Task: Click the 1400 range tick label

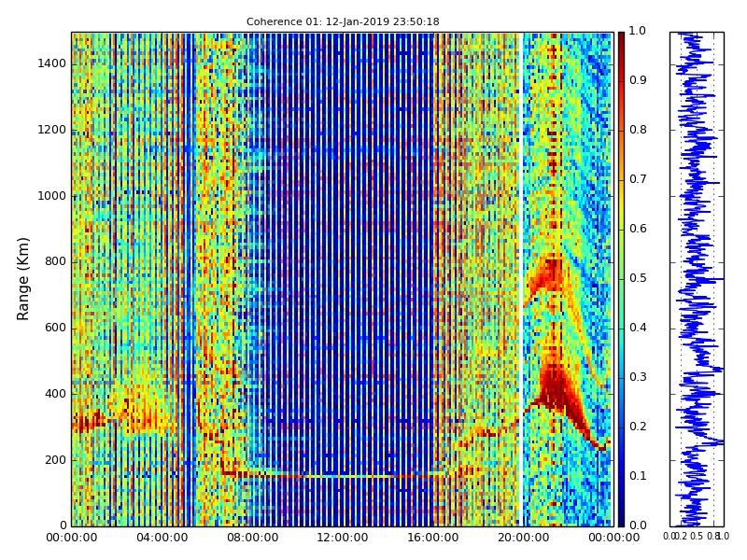Action: pos(52,63)
